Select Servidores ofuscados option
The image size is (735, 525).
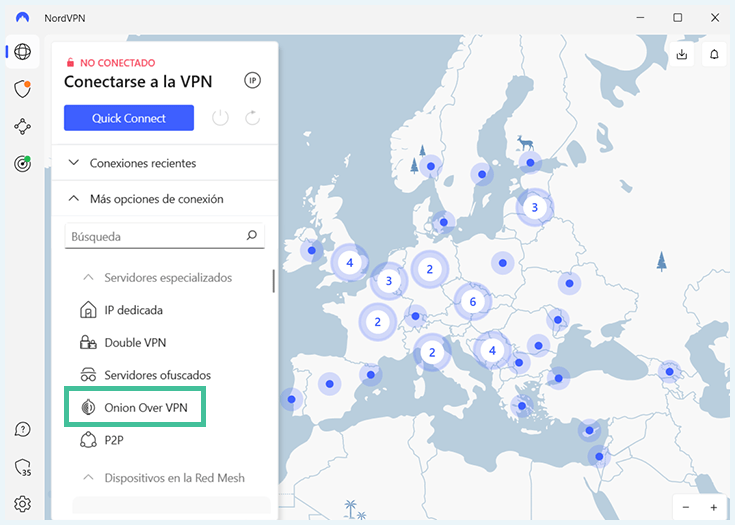pyautogui.click(x=158, y=375)
